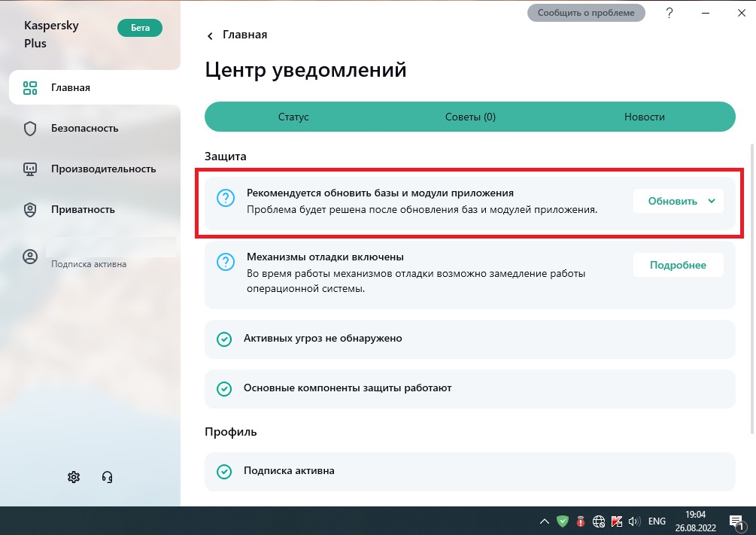The height and width of the screenshot is (535, 756).
Task: Open the Приватность section
Action: click(x=83, y=209)
